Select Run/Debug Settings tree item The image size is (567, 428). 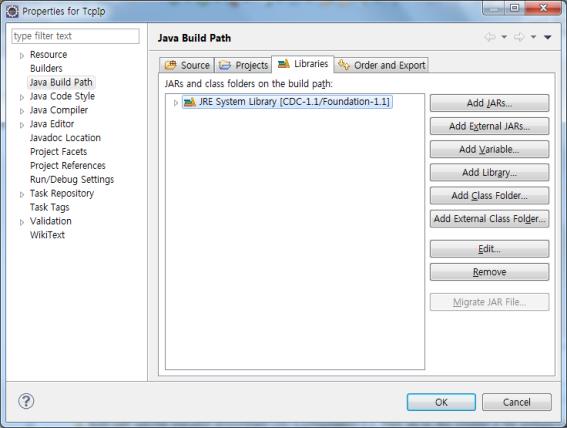[72, 179]
